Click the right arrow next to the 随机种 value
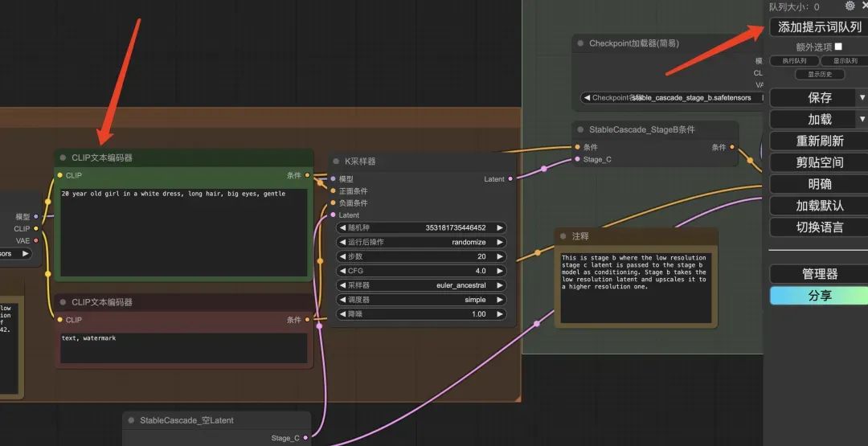 click(x=500, y=227)
